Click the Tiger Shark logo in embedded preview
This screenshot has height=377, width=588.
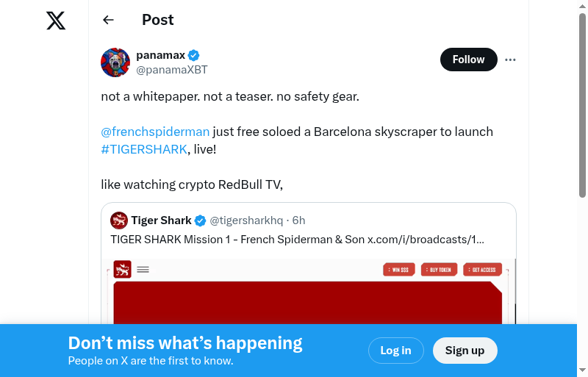pos(122,270)
